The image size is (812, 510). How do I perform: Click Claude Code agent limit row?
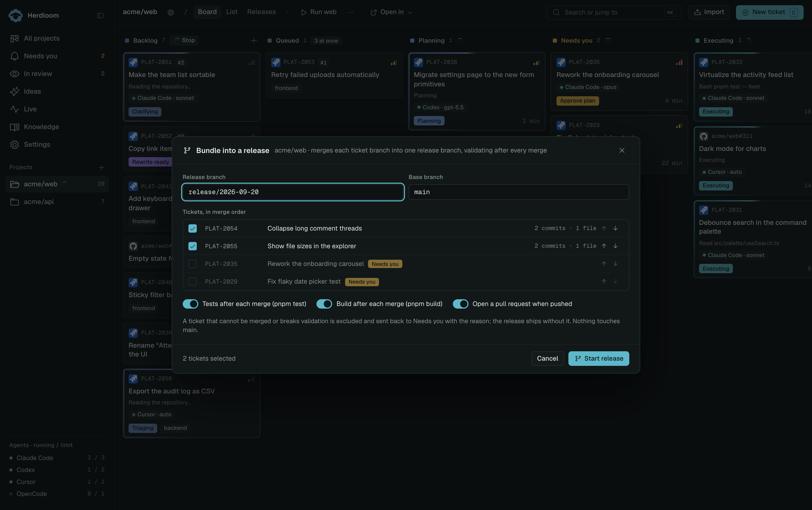coord(57,458)
